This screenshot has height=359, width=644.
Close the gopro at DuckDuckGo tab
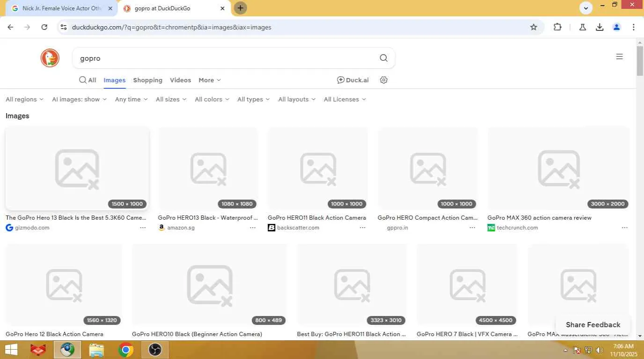click(x=222, y=8)
